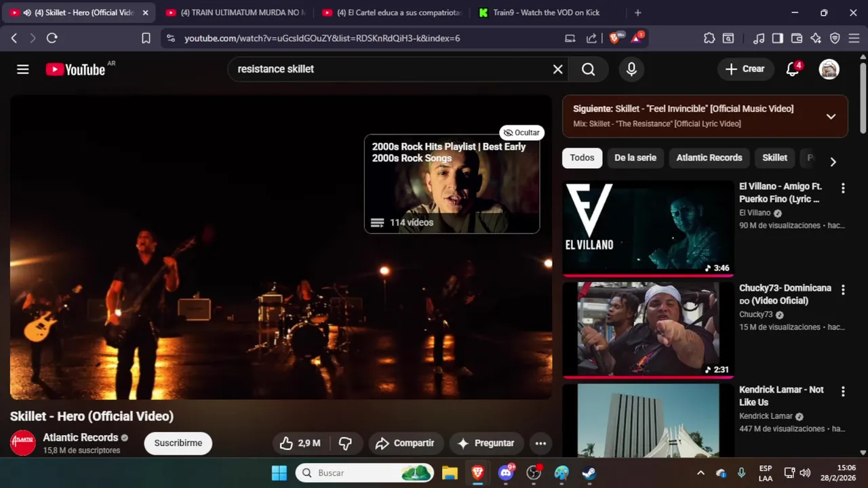The width and height of the screenshot is (868, 488).
Task: Open the Brave Wallet icon
Action: click(x=797, y=39)
